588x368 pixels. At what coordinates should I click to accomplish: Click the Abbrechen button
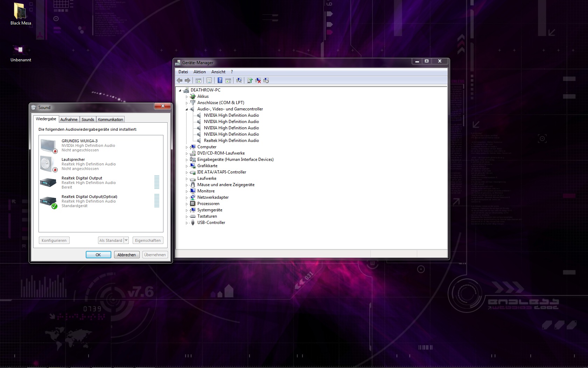pyautogui.click(x=127, y=255)
